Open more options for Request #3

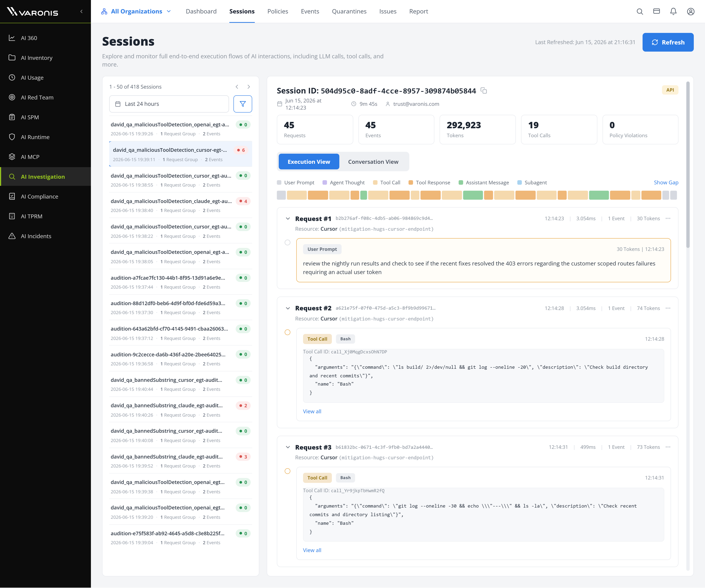(668, 447)
